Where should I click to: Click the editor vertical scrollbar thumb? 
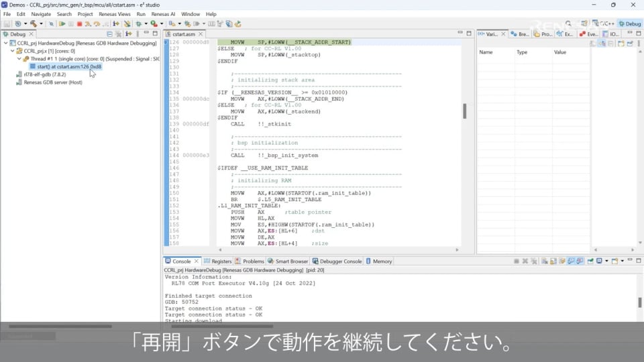click(464, 111)
